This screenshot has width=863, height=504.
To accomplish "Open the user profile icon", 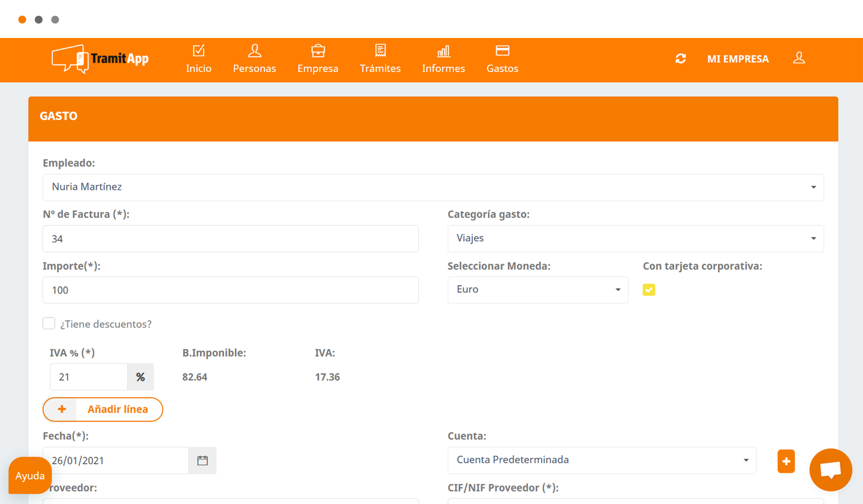I will (x=799, y=58).
